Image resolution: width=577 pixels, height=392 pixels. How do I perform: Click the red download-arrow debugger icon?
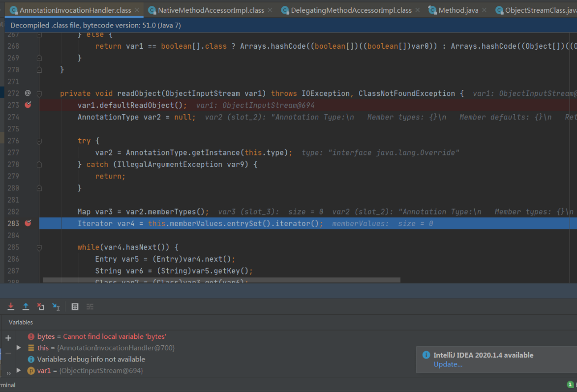click(x=11, y=306)
